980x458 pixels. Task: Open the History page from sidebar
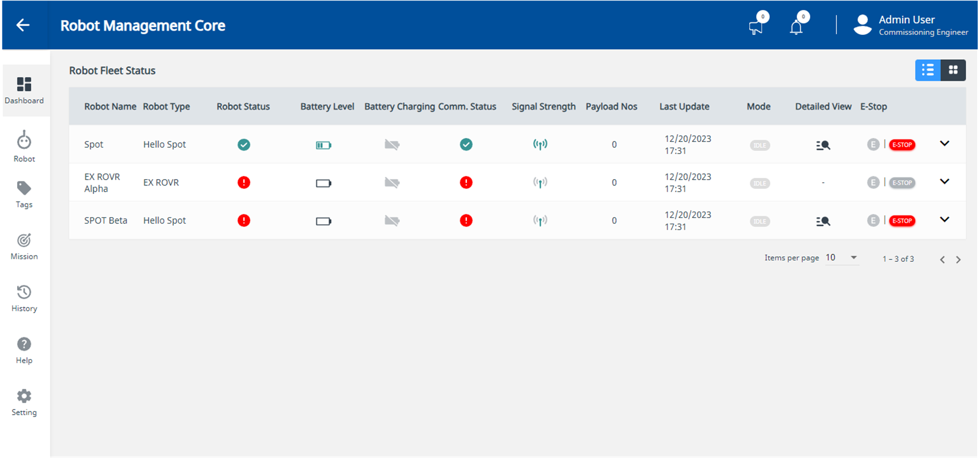point(24,298)
